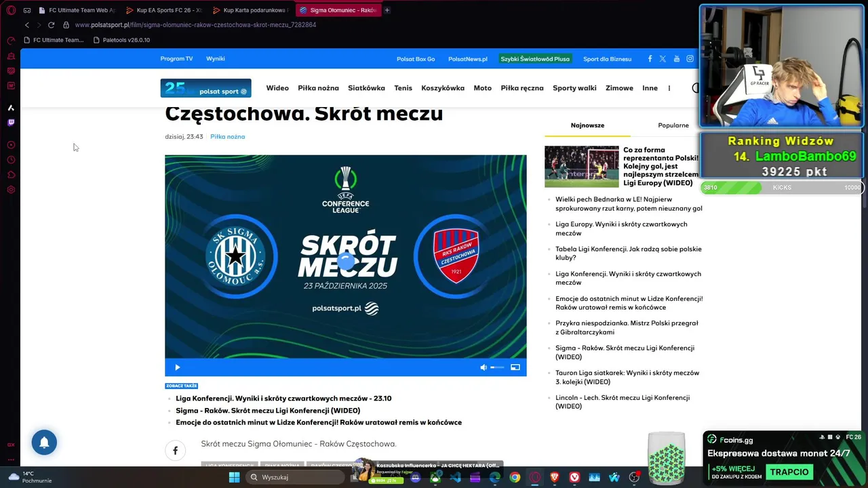Open the Moto menu item
Image resolution: width=868 pixels, height=488 pixels.
(482, 88)
